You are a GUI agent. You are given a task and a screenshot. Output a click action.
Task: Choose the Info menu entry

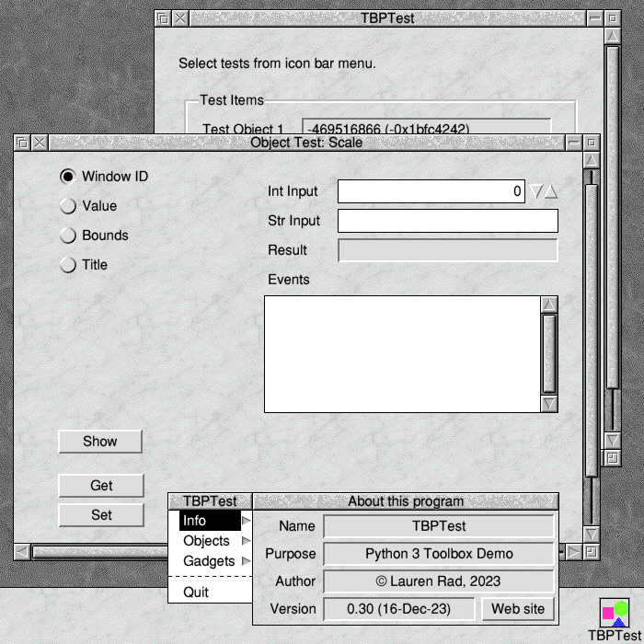[x=211, y=521]
